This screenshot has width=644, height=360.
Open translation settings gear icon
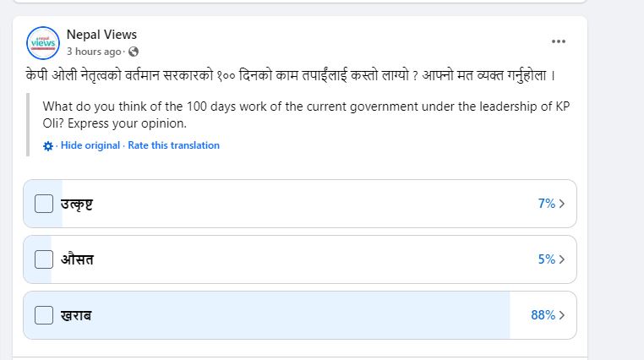pos(48,146)
